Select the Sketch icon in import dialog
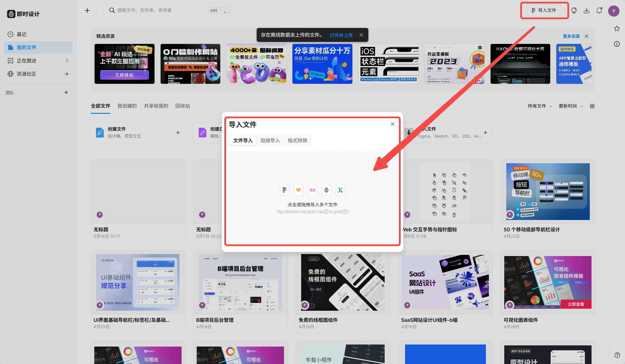This screenshot has width=625, height=364. tap(299, 190)
